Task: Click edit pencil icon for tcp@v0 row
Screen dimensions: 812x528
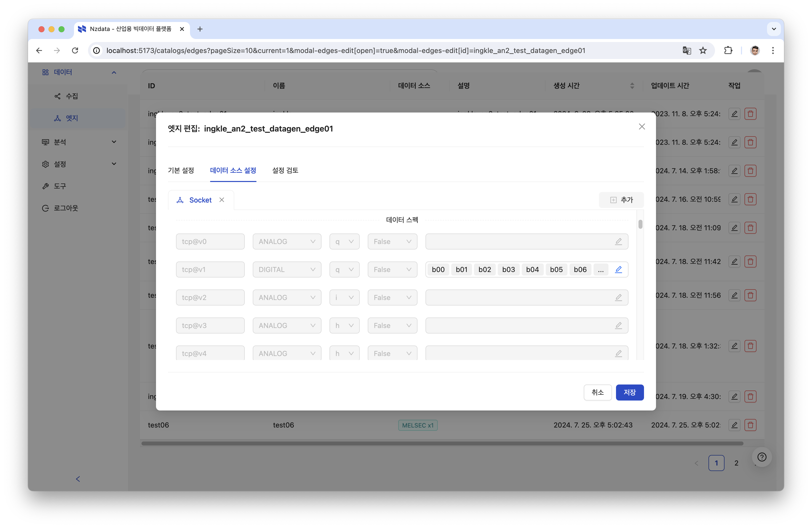Action: pyautogui.click(x=618, y=241)
